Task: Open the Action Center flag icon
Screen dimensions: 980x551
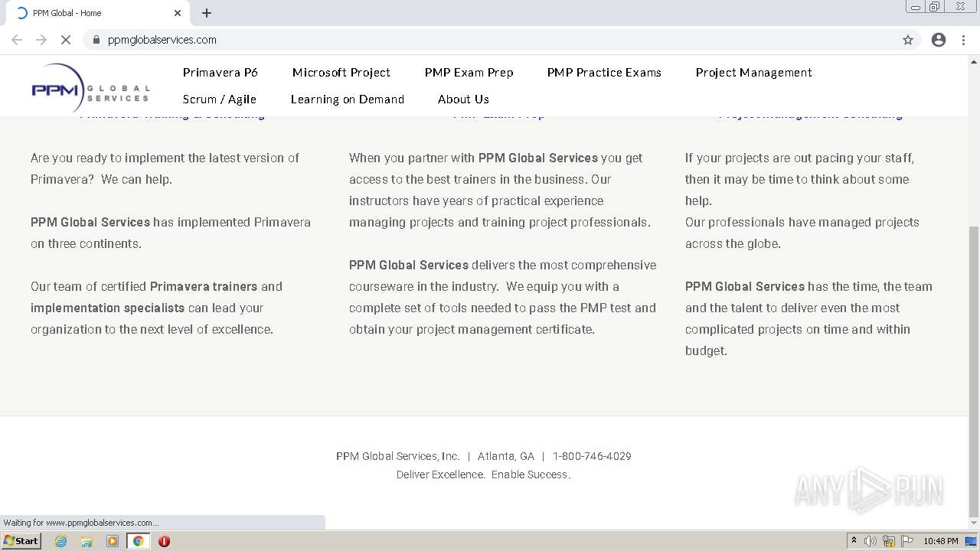Action: coord(907,541)
